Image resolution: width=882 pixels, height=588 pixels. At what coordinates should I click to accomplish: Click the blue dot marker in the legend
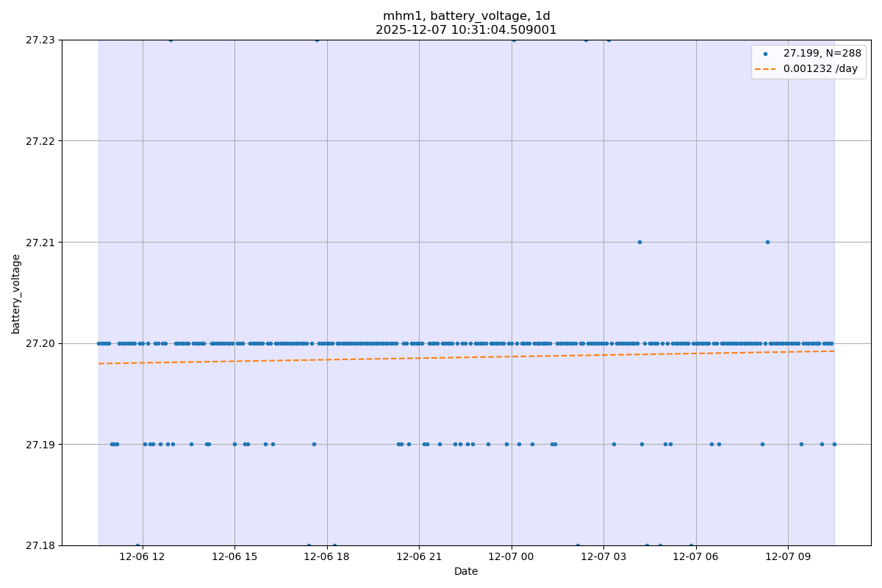coord(765,54)
